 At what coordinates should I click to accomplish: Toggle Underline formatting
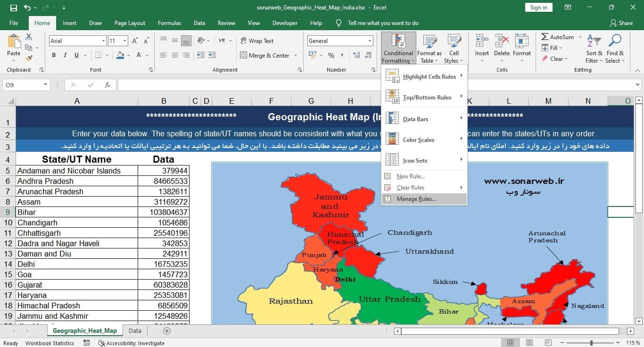tap(76, 55)
